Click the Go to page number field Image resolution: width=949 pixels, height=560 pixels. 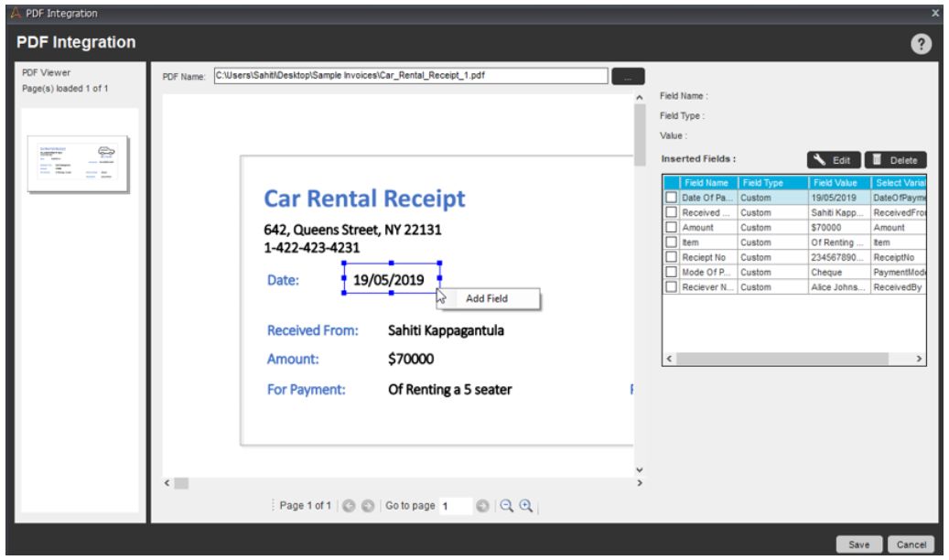[x=455, y=505]
